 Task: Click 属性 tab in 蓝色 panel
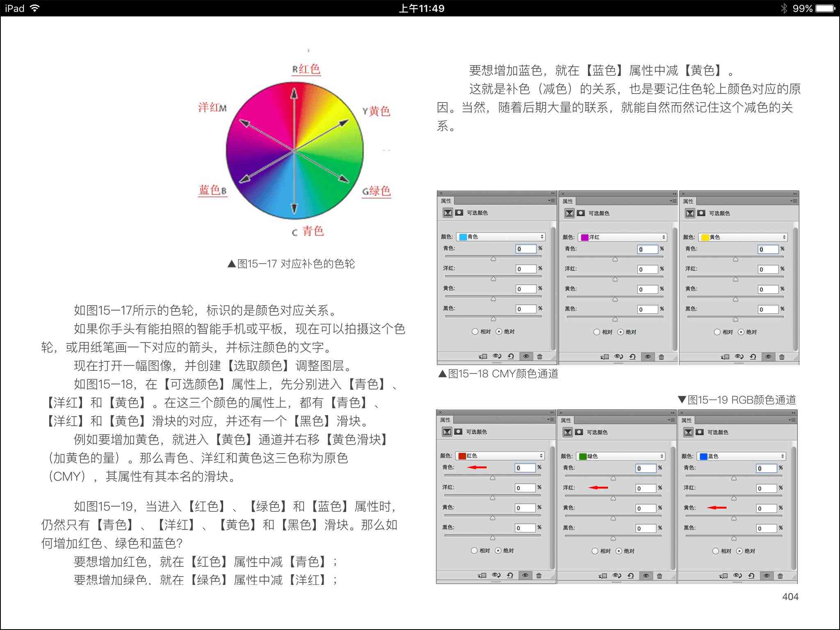click(686, 420)
